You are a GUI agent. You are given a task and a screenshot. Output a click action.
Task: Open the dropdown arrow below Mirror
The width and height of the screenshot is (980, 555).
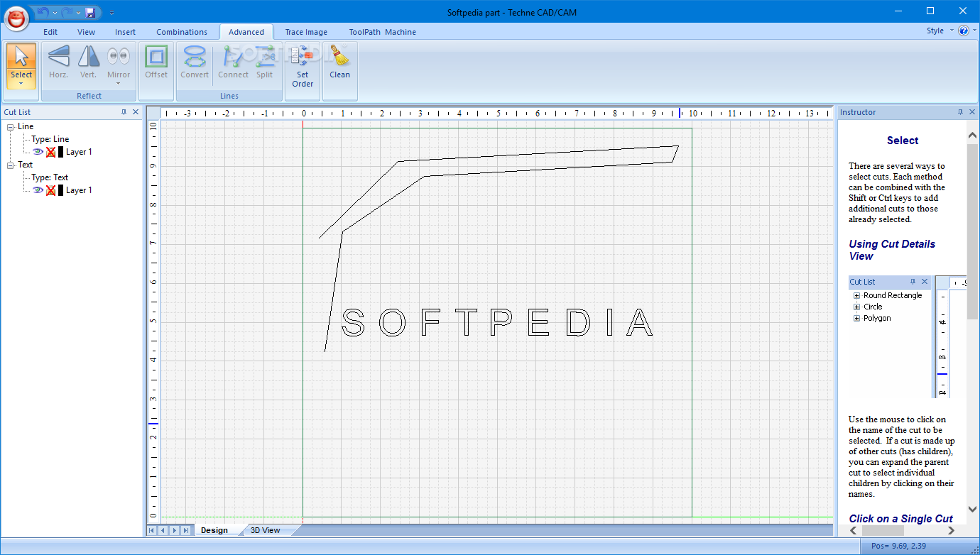click(119, 83)
